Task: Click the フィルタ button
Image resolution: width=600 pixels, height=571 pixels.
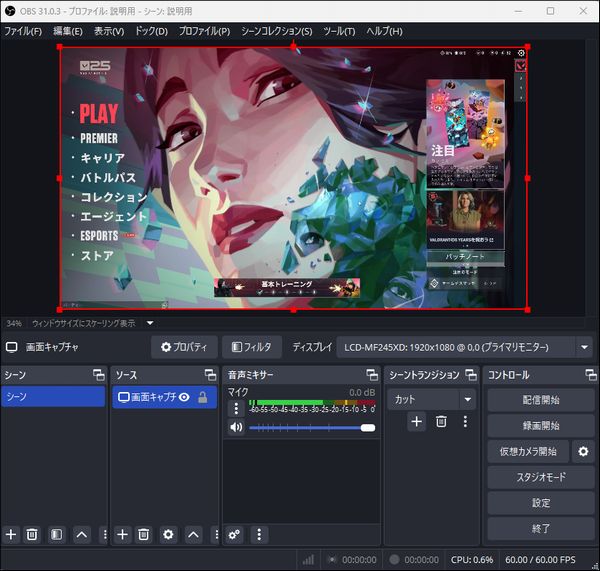Action: pyautogui.click(x=252, y=347)
